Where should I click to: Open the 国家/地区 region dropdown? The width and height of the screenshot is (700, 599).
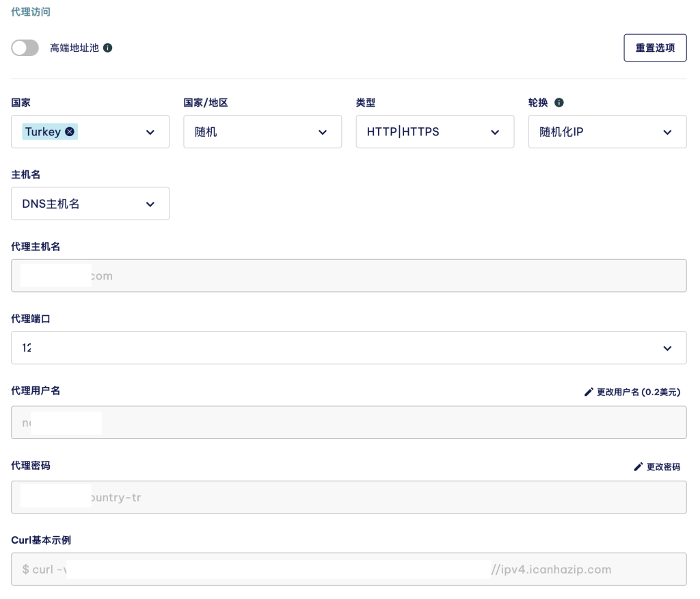262,132
